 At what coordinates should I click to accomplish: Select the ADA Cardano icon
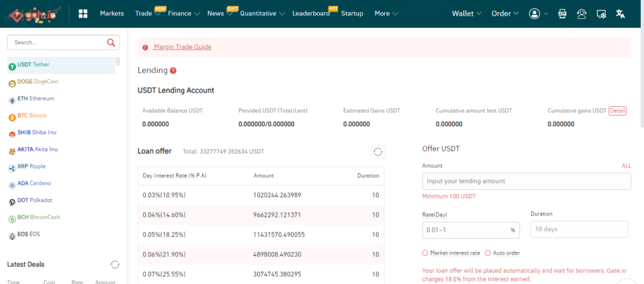[x=13, y=185]
